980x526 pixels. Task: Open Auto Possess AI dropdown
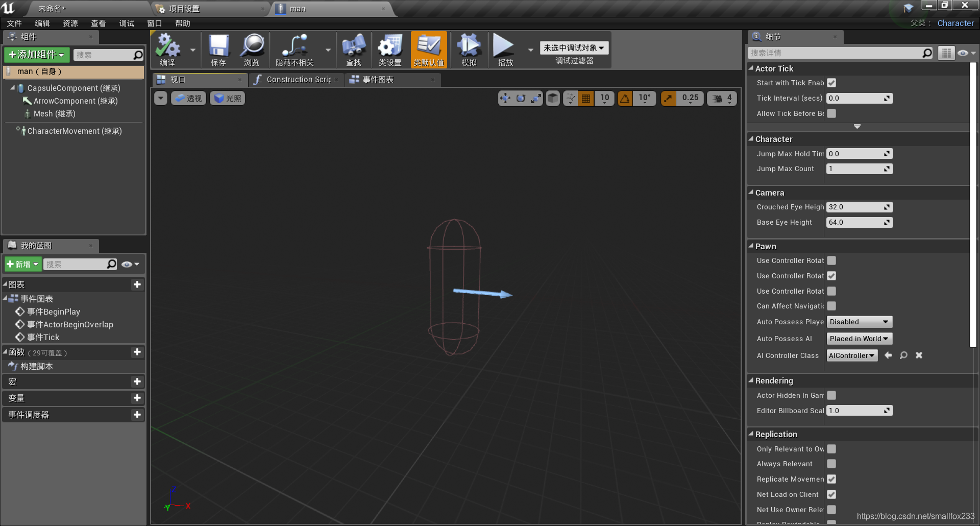coord(860,339)
